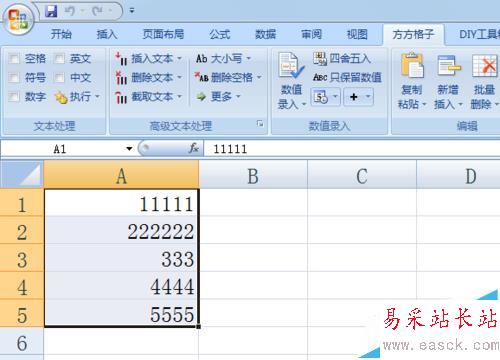The width and height of the screenshot is (500, 360).
Task: Expand the 插入文本 dropdown arrow
Action: 179,59
